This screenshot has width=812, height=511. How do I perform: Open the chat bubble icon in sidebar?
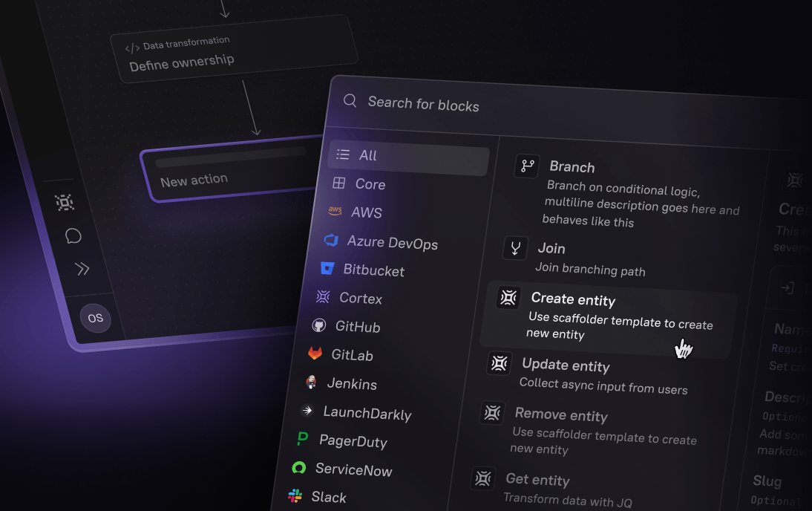73,236
